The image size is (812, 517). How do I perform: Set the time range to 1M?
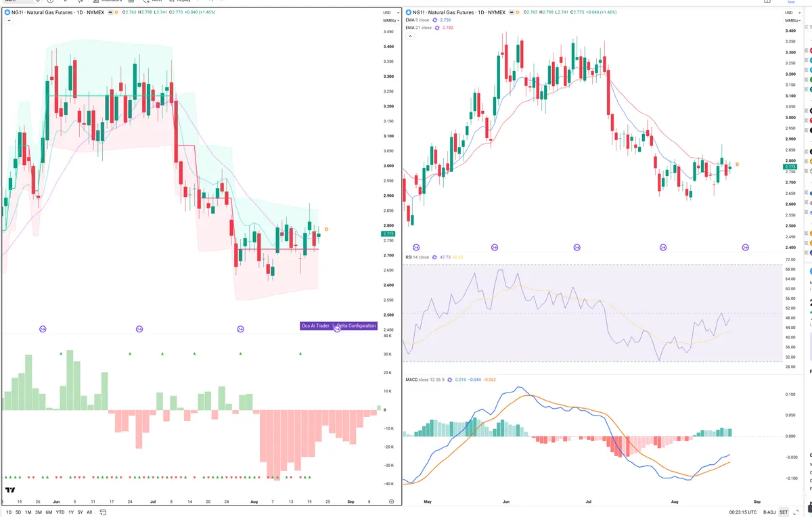[x=28, y=512]
